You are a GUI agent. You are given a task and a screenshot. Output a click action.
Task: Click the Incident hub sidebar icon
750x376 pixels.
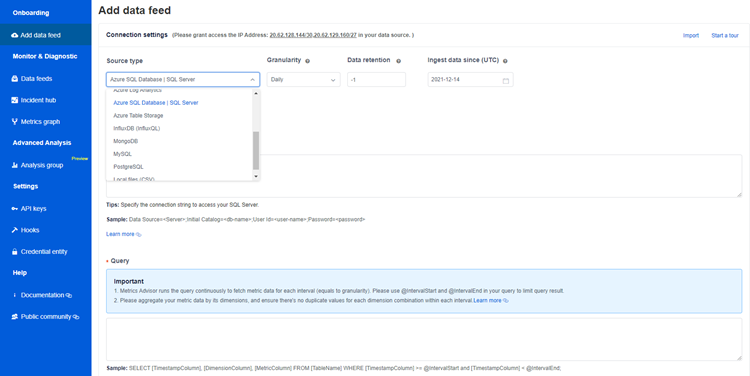(x=14, y=100)
